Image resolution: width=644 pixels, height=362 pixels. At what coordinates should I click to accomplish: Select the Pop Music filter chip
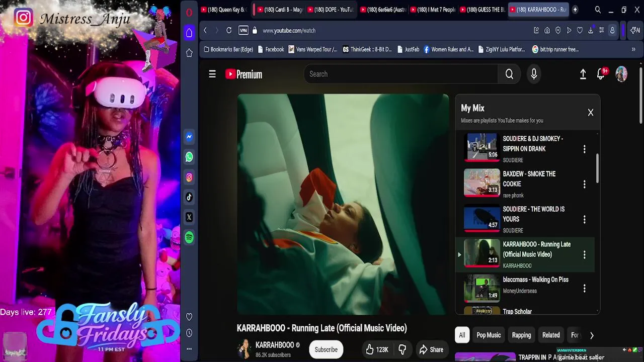click(489, 335)
